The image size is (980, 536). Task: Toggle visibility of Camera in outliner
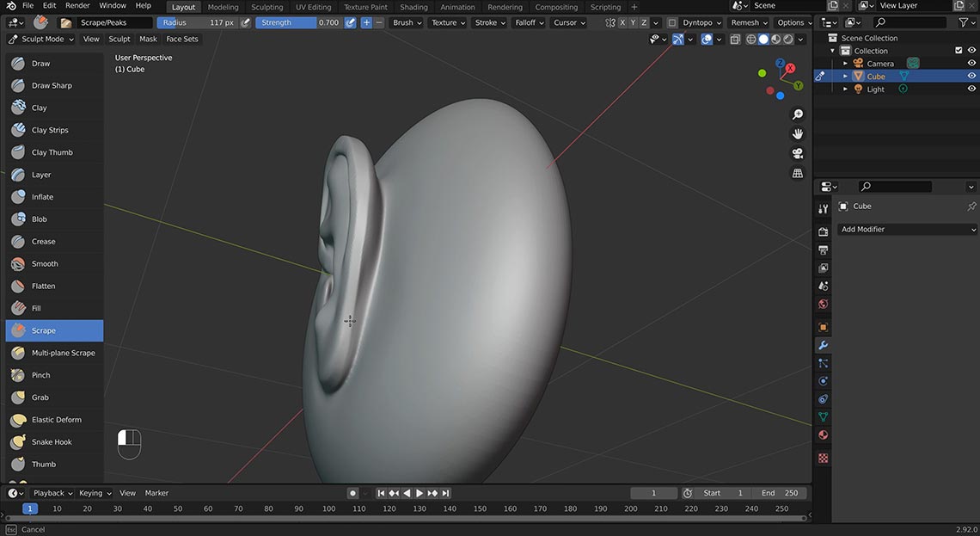point(971,63)
